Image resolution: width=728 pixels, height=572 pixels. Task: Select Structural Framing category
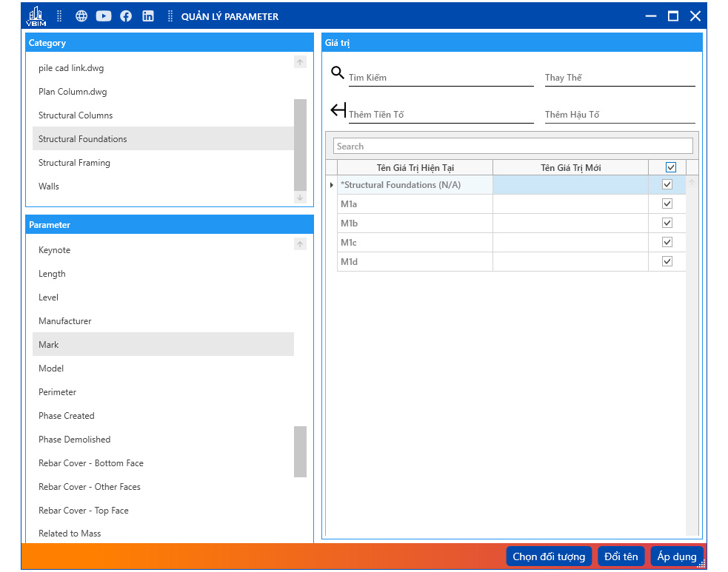74,163
